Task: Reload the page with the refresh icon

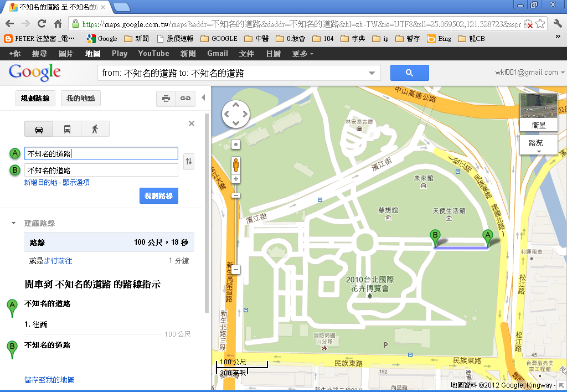Action: tap(42, 24)
